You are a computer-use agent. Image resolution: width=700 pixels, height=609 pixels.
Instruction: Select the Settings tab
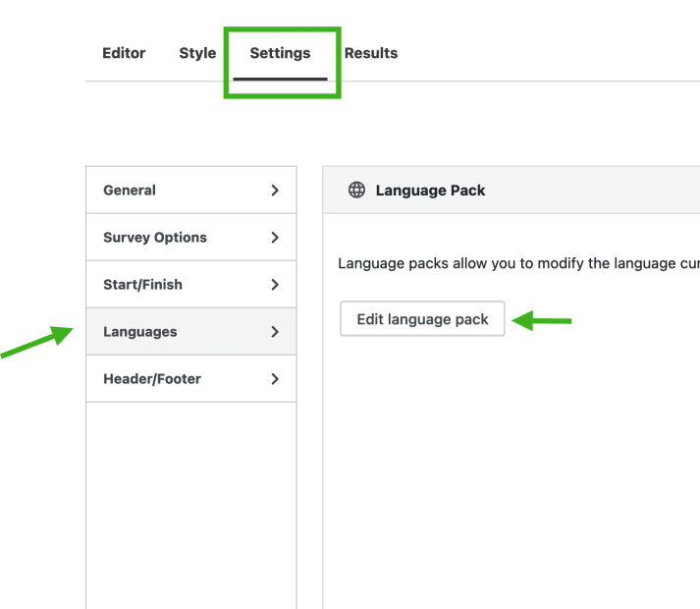pos(280,53)
